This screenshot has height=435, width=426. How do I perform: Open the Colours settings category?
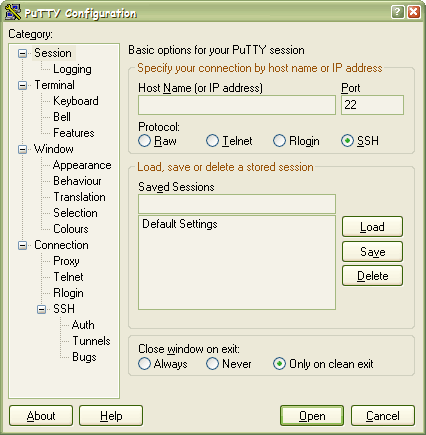(71, 229)
